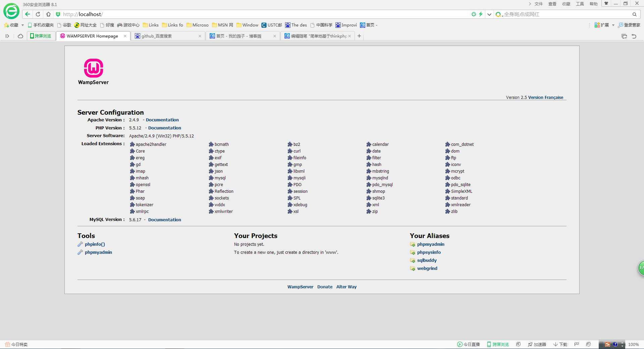Open MySQL Documentation link

tap(164, 220)
